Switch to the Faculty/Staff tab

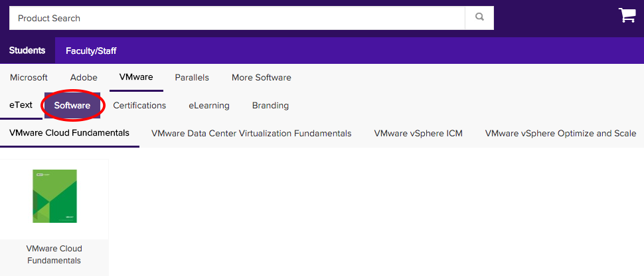point(91,51)
